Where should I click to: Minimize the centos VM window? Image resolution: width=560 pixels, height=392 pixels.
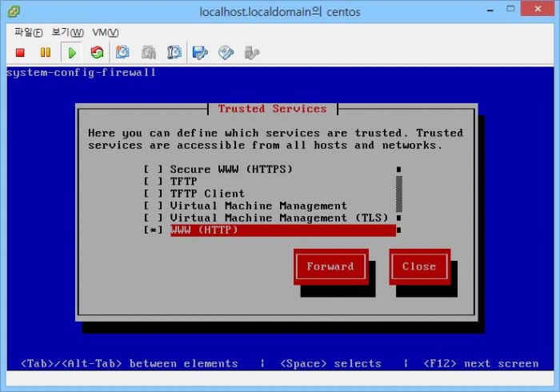pyautogui.click(x=490, y=10)
